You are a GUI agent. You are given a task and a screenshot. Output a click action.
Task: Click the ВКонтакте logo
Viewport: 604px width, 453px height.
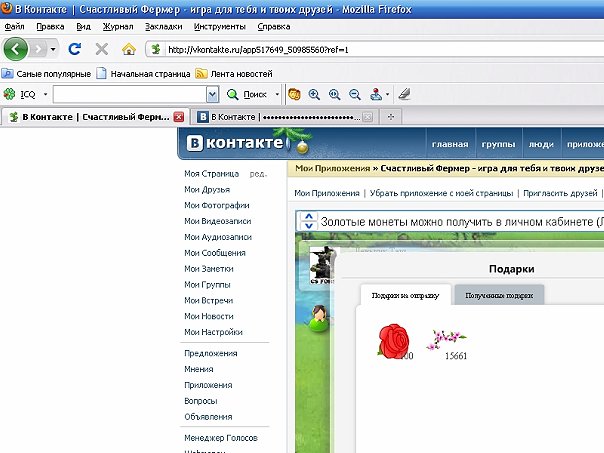pyautogui.click(x=235, y=143)
